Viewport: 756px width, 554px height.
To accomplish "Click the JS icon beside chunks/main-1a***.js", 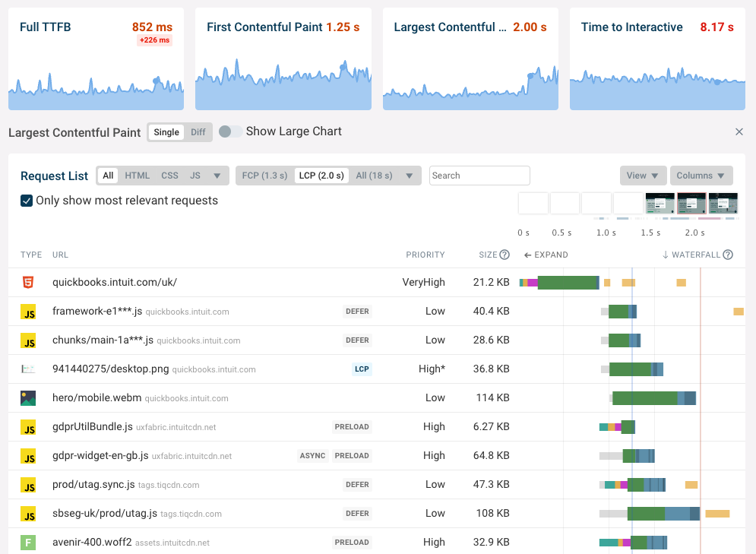I will click(x=28, y=340).
